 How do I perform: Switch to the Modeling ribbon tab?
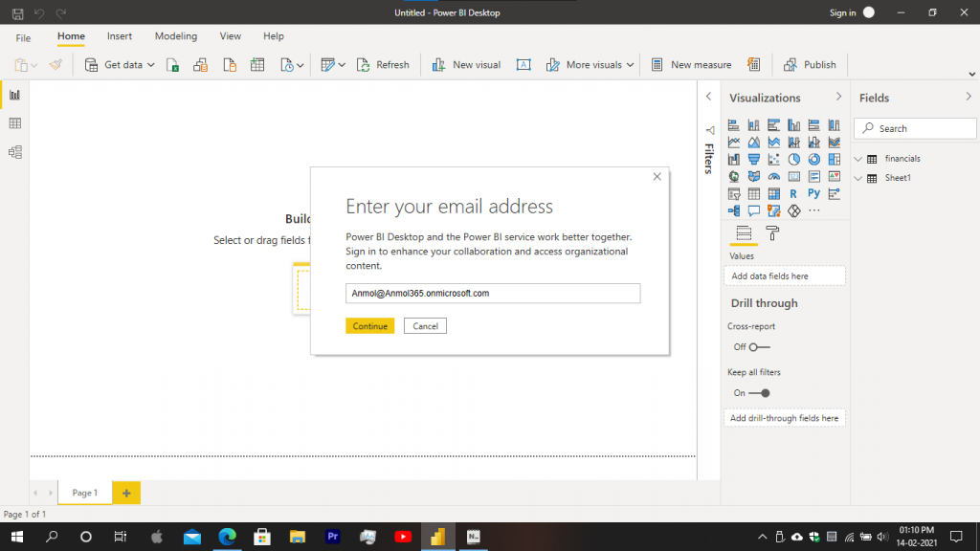(x=176, y=36)
